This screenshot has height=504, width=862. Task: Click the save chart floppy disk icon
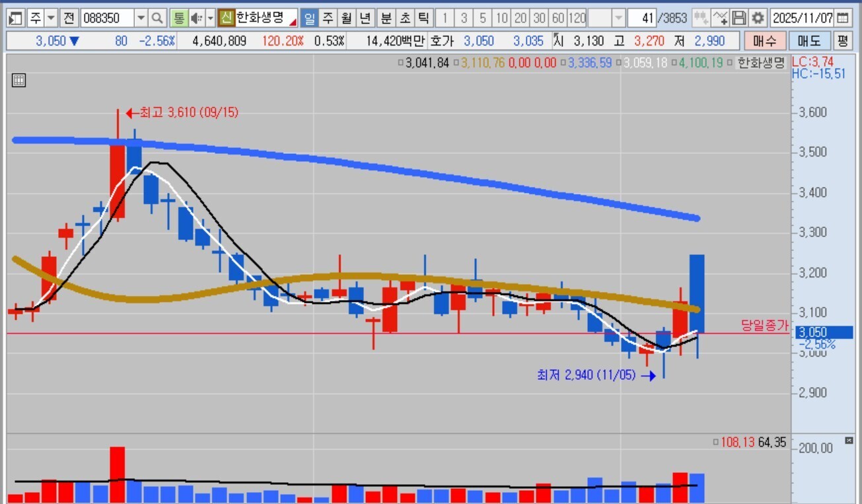[739, 18]
